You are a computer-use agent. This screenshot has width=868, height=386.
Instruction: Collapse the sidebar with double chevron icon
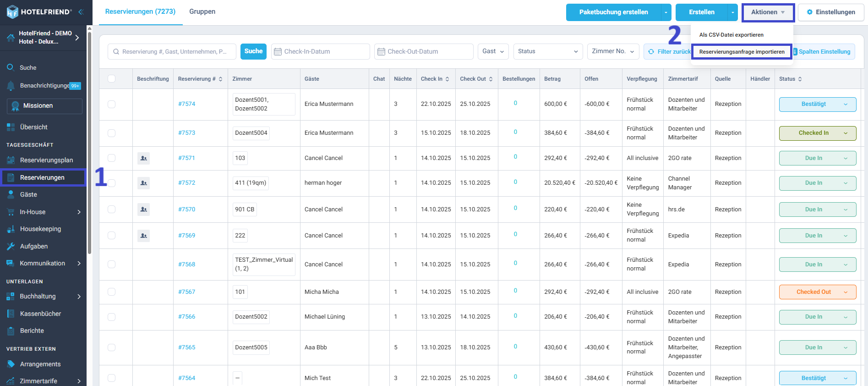[81, 12]
